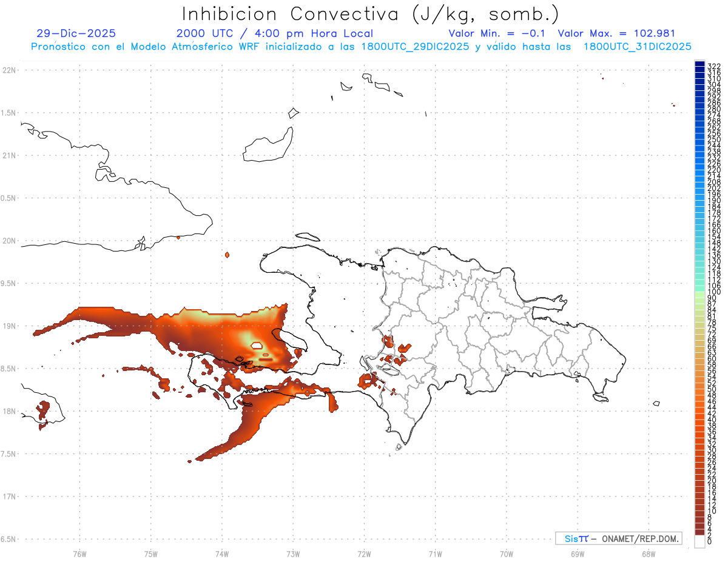Click the "73W" longitude label
The image size is (728, 562).
click(x=293, y=553)
